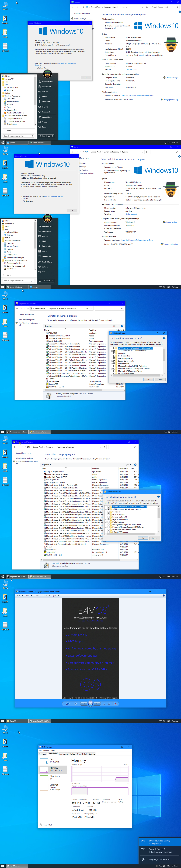Open Task Manager Options menu

pyautogui.click(x=46, y=750)
